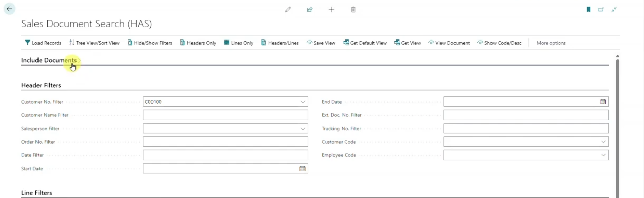Click Tree View/Sort View
644x198 pixels.
[x=94, y=43]
